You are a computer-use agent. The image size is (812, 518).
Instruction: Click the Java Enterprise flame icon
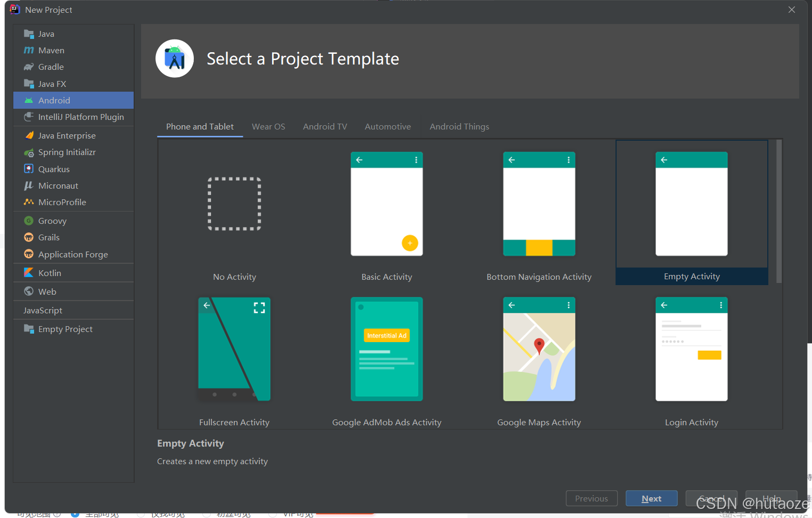tap(29, 135)
